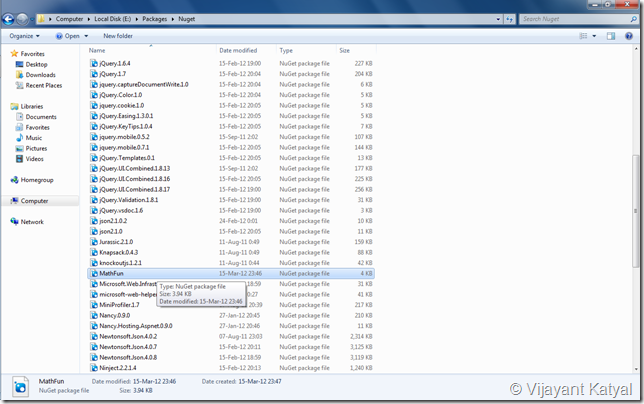Click the jQuery.1.6.4 package file icon
The height and width of the screenshot is (404, 644).
coord(94,63)
